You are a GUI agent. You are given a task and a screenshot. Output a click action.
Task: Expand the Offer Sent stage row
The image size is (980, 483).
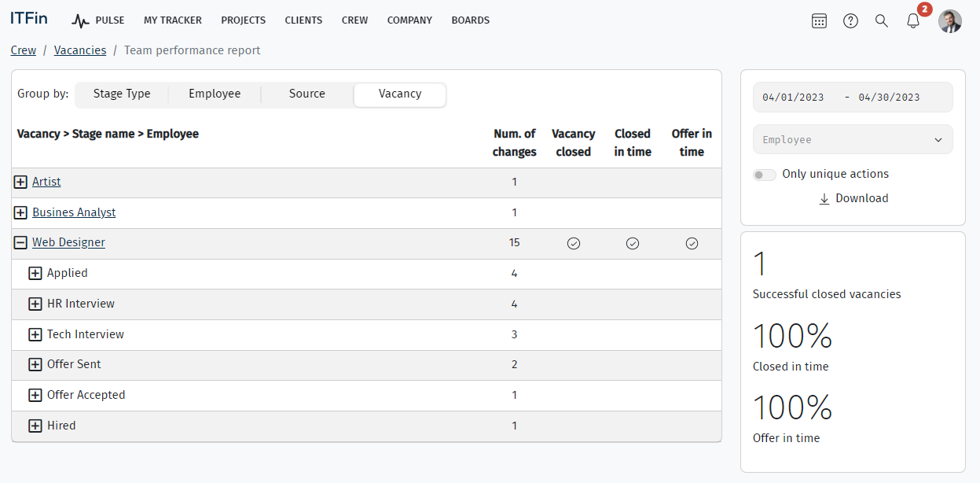(x=35, y=365)
